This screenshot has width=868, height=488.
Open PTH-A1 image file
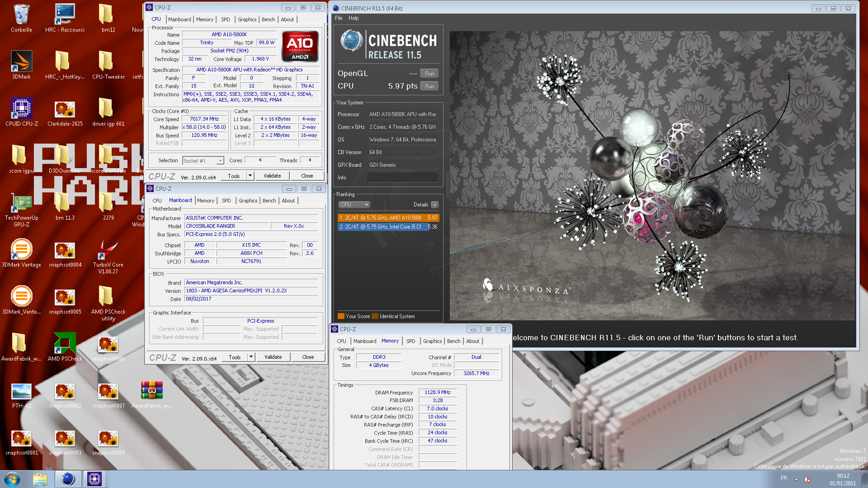click(x=21, y=394)
